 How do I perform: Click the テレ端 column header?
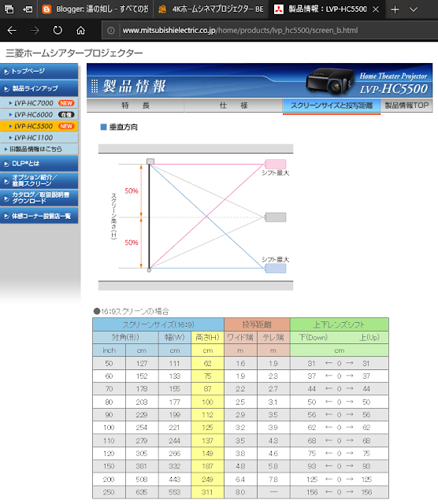click(x=273, y=338)
